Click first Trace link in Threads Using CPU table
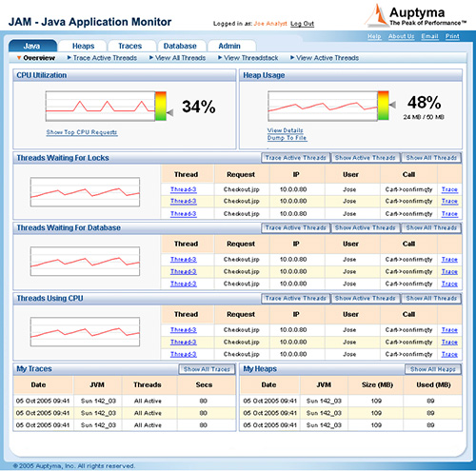This screenshot has height=471, width=476. (x=449, y=330)
